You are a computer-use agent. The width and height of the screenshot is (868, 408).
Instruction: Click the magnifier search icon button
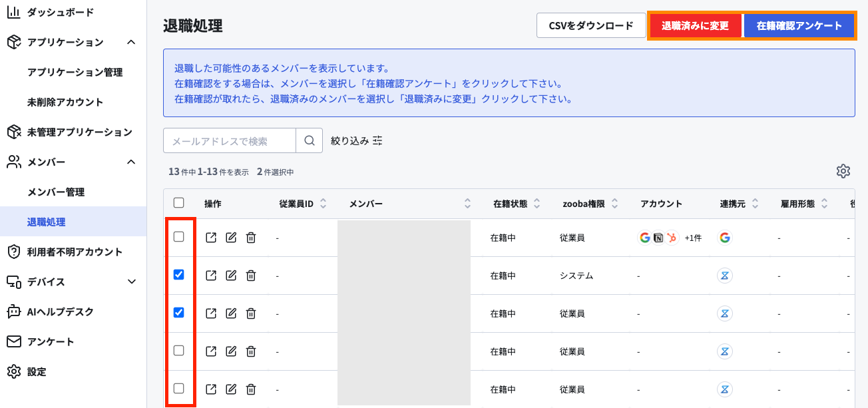click(x=309, y=140)
